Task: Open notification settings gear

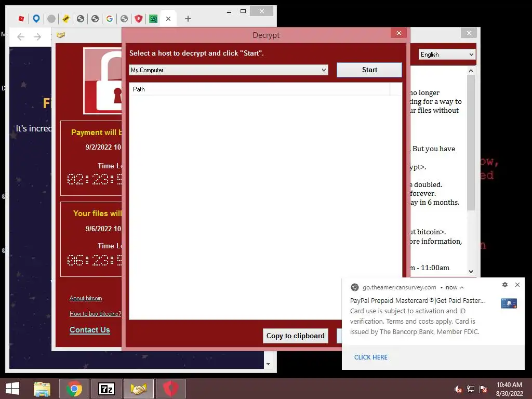Action: (505, 285)
